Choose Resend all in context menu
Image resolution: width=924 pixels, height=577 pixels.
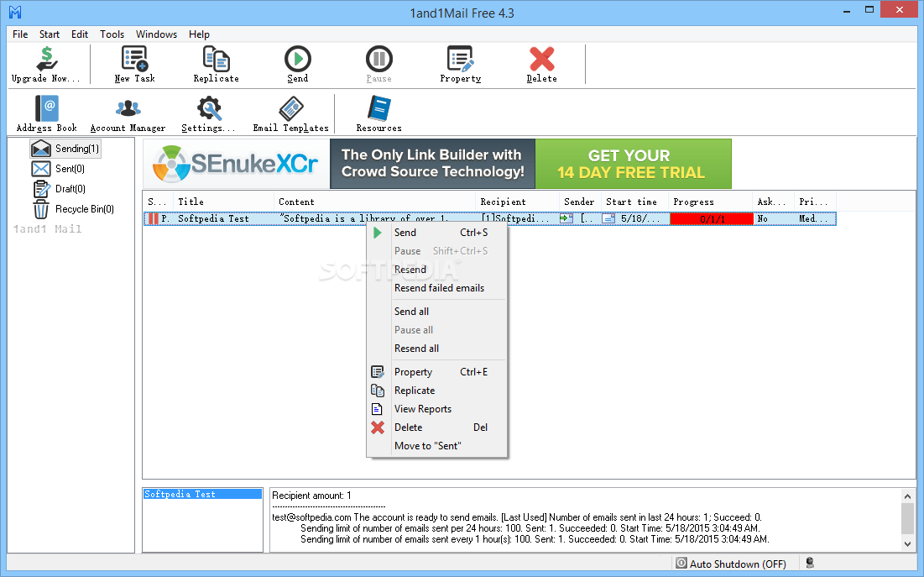tap(436, 349)
